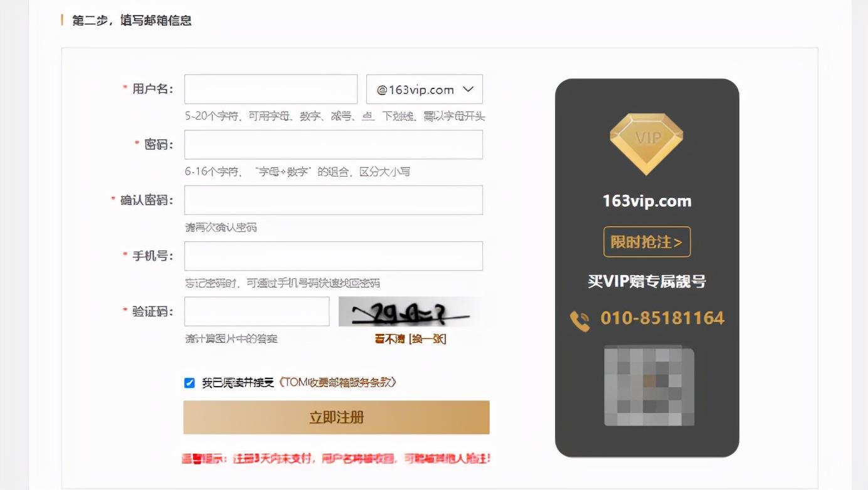Viewport: 868px width, 490px height.
Task: Uncheck the TOM terms agreement checkbox
Action: coord(189,383)
